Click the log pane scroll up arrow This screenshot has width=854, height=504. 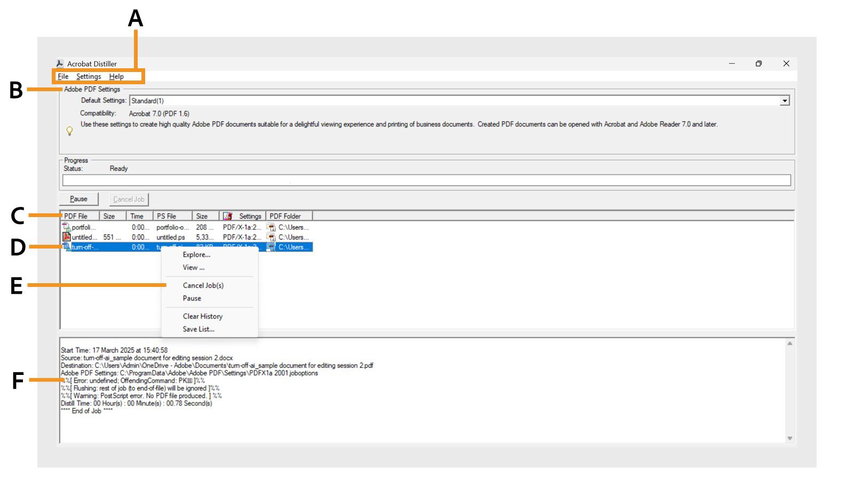coord(790,343)
